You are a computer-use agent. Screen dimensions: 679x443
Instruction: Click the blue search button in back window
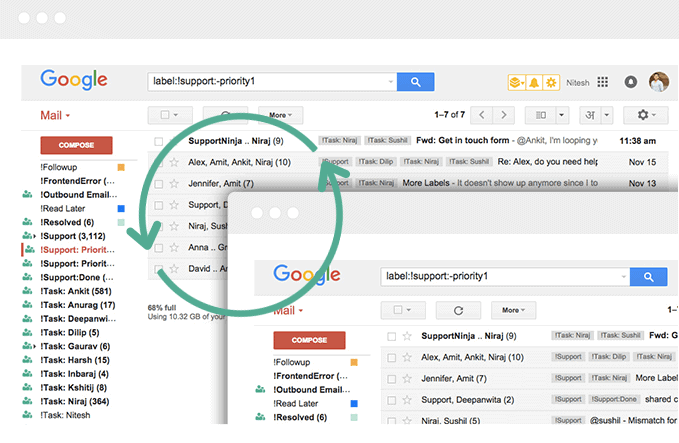[415, 81]
